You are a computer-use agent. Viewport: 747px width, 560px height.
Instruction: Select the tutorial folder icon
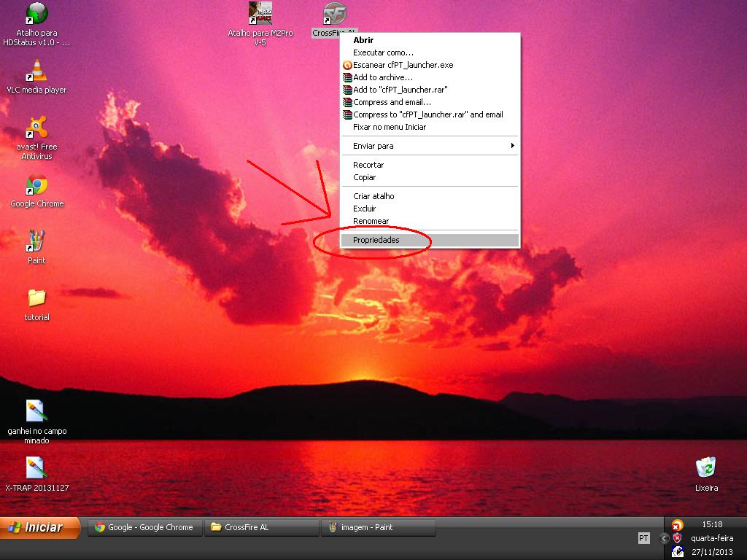(36, 298)
